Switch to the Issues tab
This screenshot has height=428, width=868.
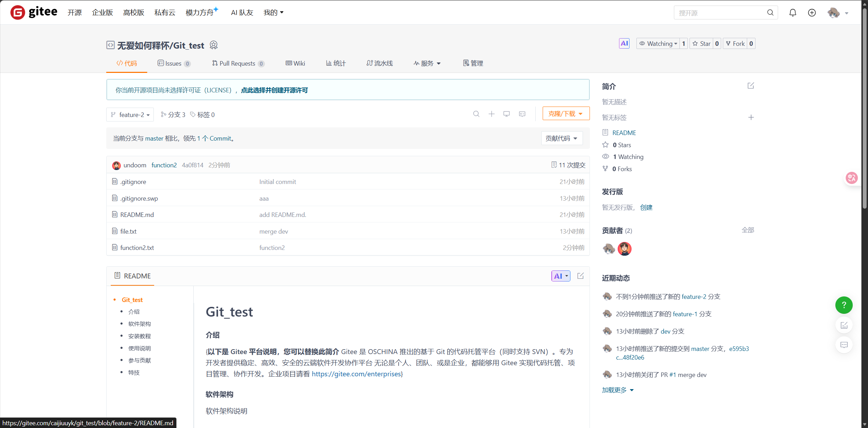coord(174,63)
